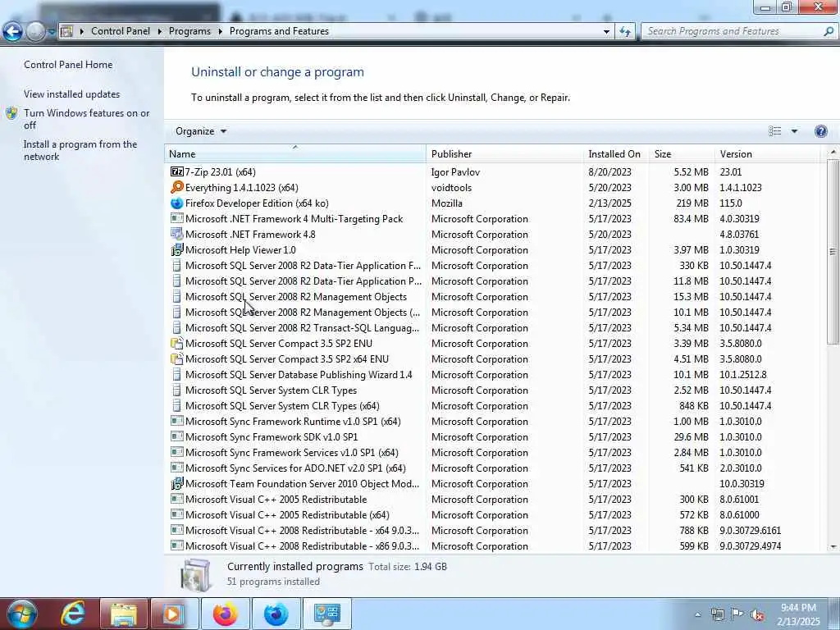Open Windows Explorer from the taskbar
Screen dimensions: 840x630
pos(124,614)
